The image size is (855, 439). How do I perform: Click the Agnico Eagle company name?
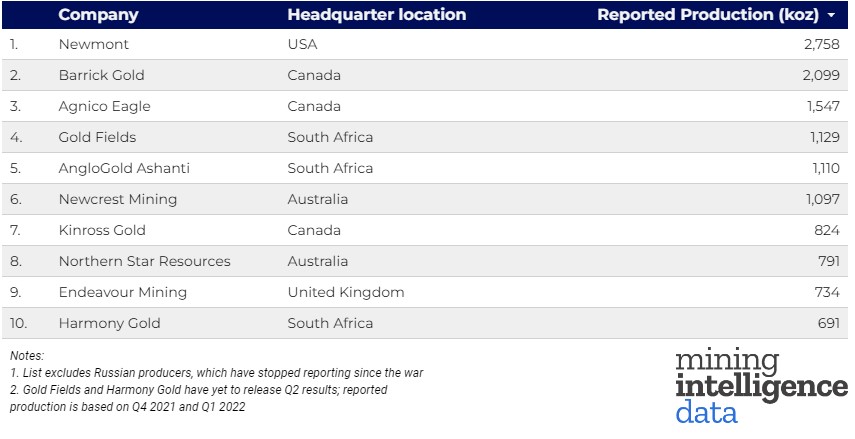pyautogui.click(x=103, y=106)
